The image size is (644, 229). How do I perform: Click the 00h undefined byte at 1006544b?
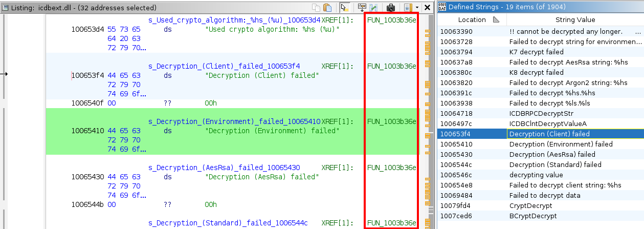point(211,204)
